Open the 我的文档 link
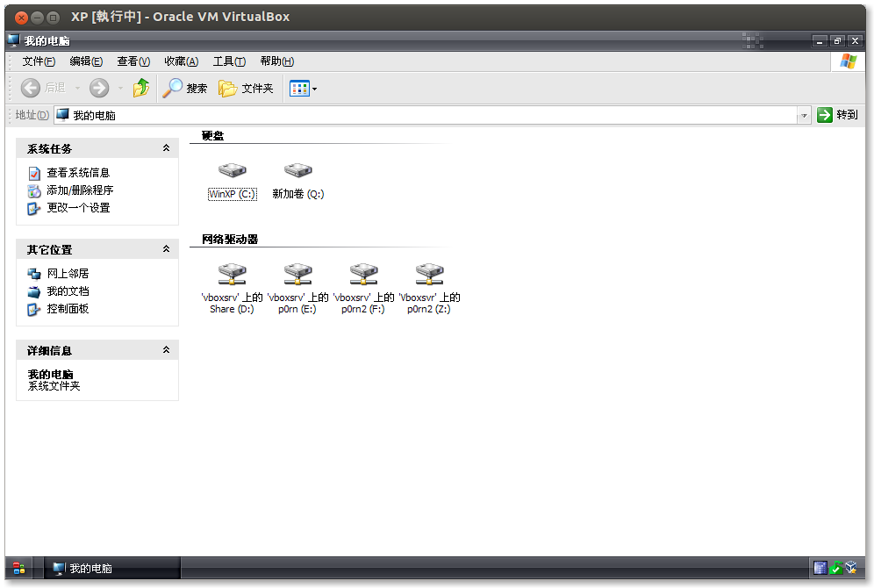This screenshot has width=874, height=588. [x=68, y=291]
